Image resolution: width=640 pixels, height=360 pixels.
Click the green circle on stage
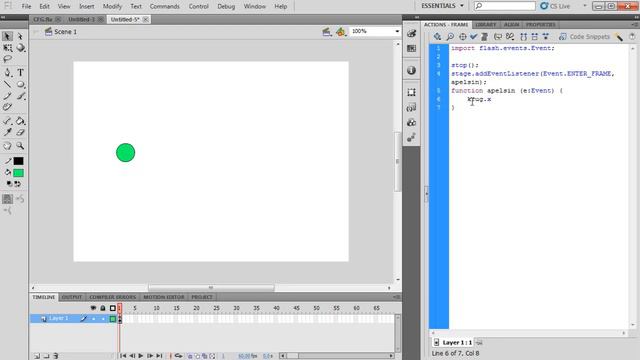pos(126,153)
